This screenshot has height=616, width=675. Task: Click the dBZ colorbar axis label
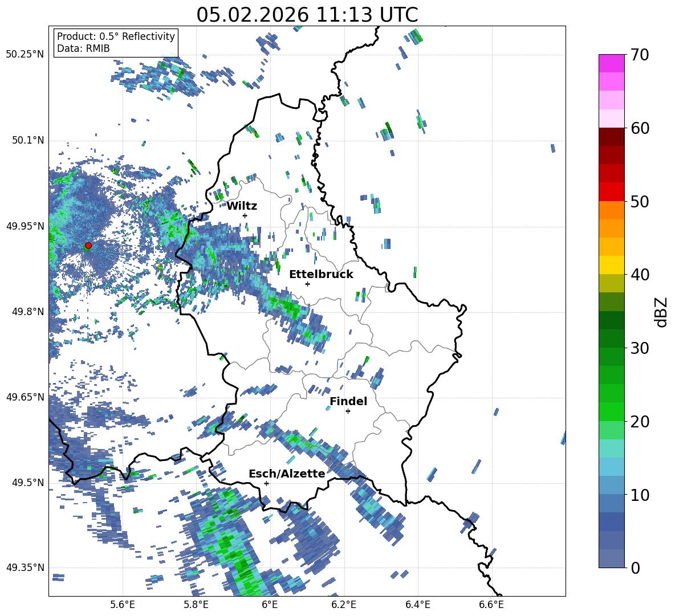pyautogui.click(x=661, y=312)
